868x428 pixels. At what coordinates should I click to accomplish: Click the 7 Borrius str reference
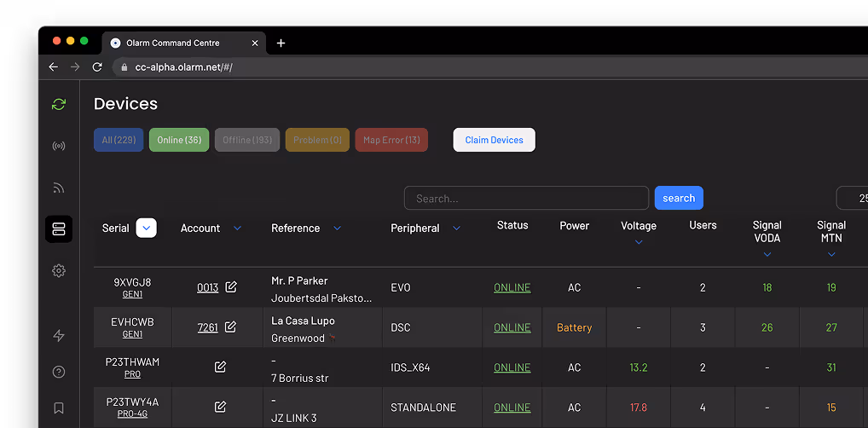coord(299,379)
